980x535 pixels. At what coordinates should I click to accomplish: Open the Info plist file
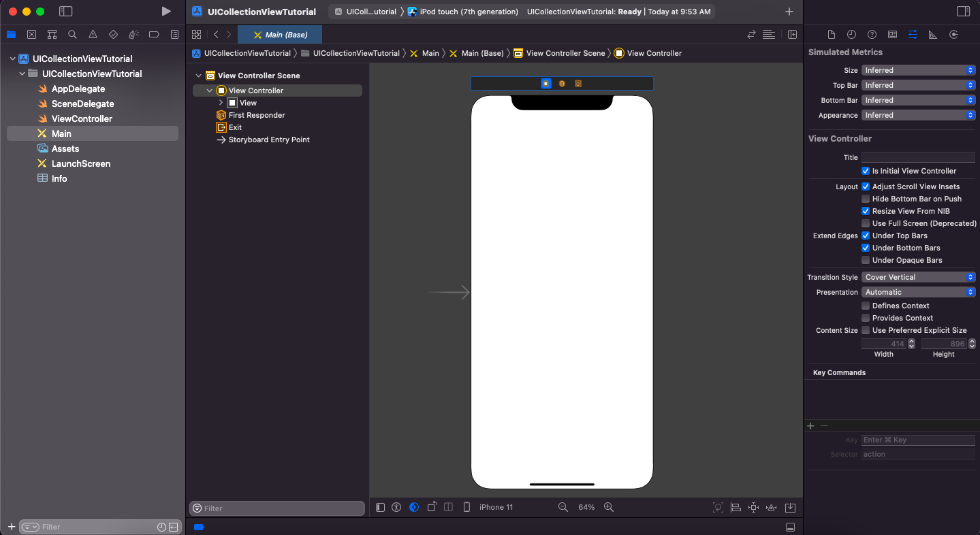click(59, 178)
